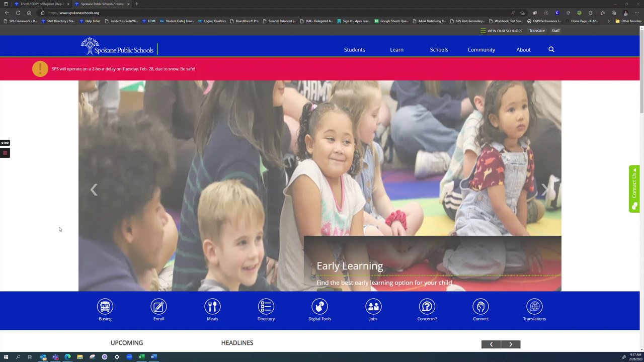
Task: Open File Explorer from the taskbar
Action: click(80, 357)
